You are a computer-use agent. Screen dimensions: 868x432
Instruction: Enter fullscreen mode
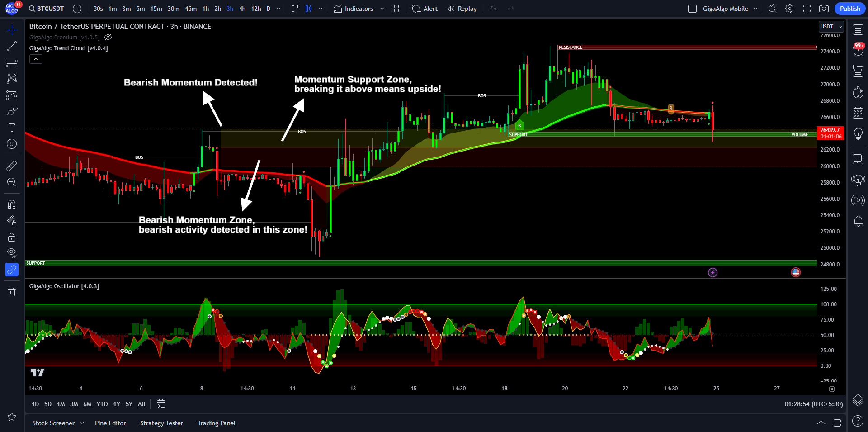[x=807, y=9]
